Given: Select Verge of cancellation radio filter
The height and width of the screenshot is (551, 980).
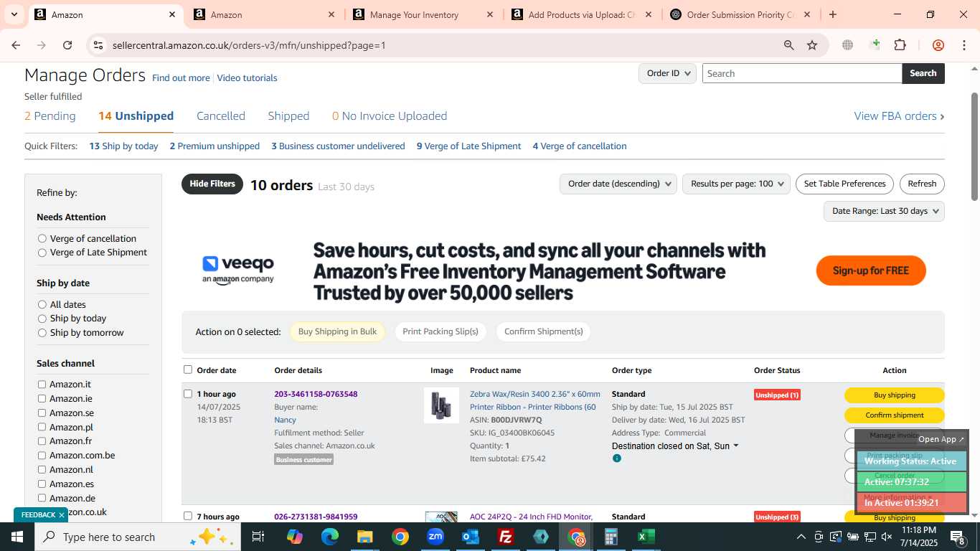Looking at the screenshot, I should tap(42, 238).
